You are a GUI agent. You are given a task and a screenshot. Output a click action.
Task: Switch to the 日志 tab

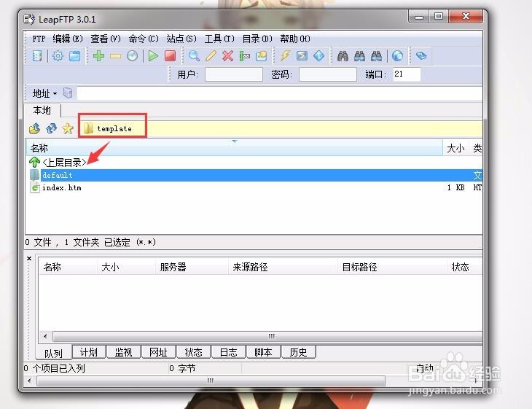click(x=228, y=352)
